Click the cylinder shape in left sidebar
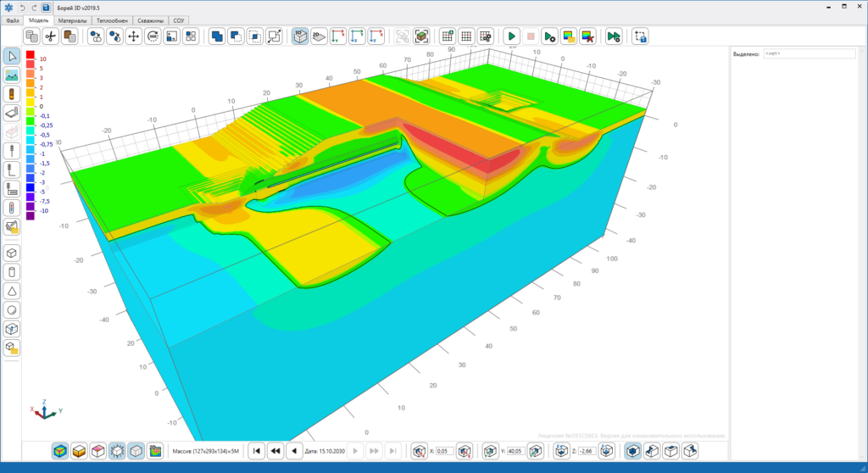This screenshot has height=473, width=868. tap(12, 272)
